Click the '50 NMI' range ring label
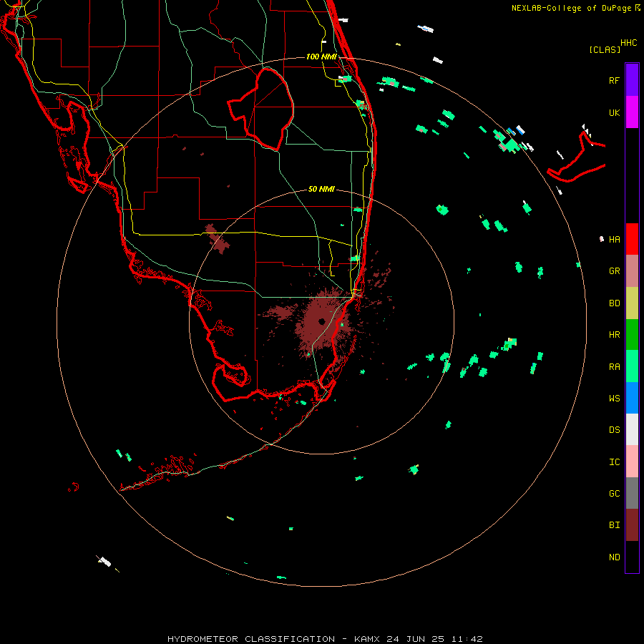The image size is (644, 644). (x=321, y=189)
